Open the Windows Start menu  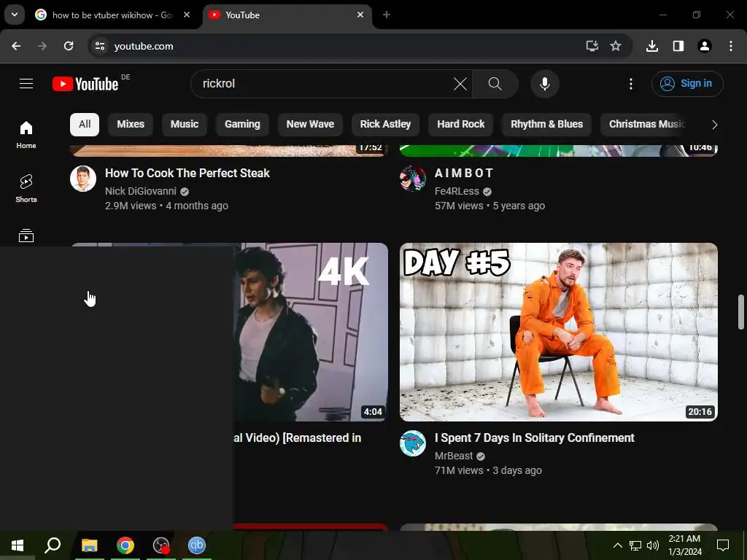(18, 545)
